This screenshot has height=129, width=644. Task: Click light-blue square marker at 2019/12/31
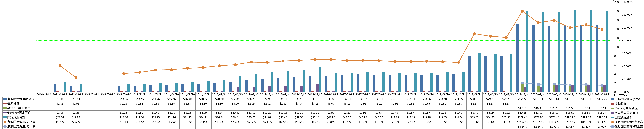(522, 83)
